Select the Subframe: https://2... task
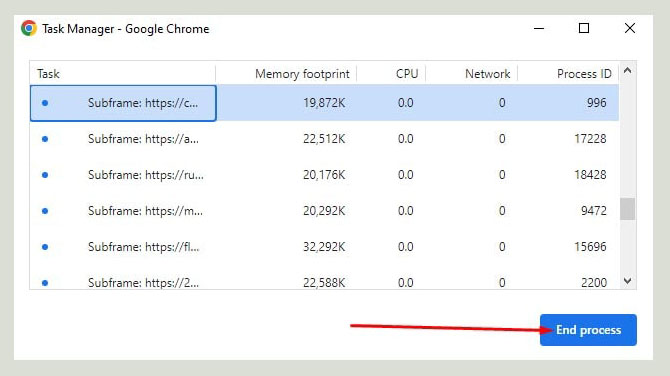The height and width of the screenshot is (376, 670). point(324,281)
